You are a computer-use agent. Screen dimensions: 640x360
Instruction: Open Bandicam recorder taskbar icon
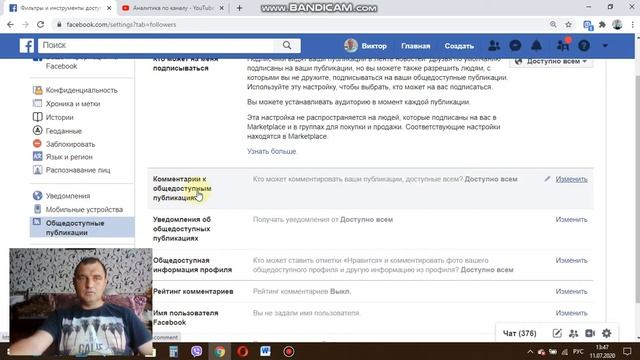coord(289,351)
